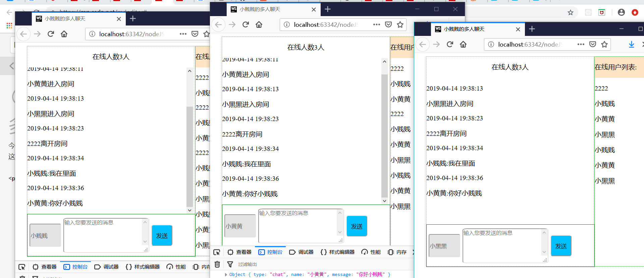Reload the page in the middle window
The image size is (644, 278).
tap(246, 24)
